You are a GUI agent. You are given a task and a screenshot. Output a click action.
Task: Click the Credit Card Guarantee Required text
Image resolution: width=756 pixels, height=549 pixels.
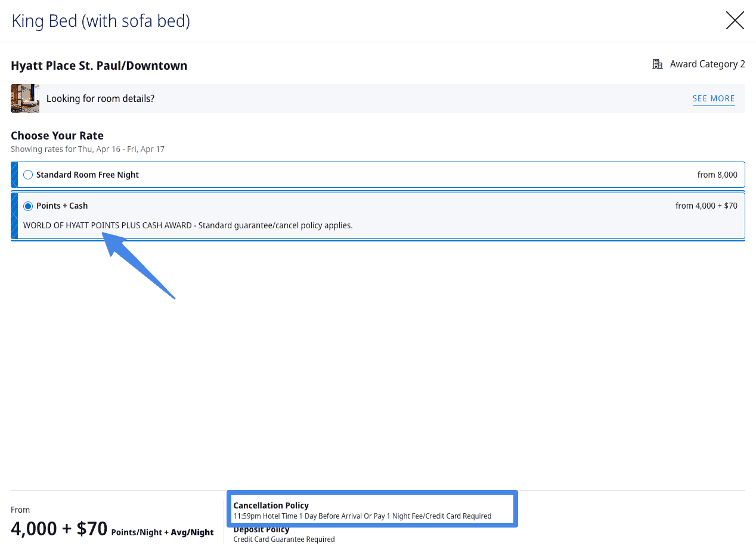tap(284, 539)
